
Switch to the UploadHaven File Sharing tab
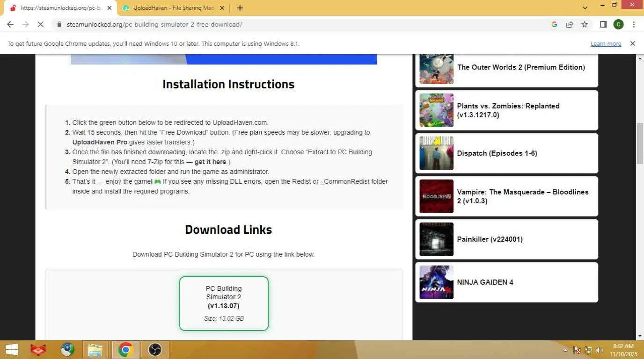[x=173, y=8]
